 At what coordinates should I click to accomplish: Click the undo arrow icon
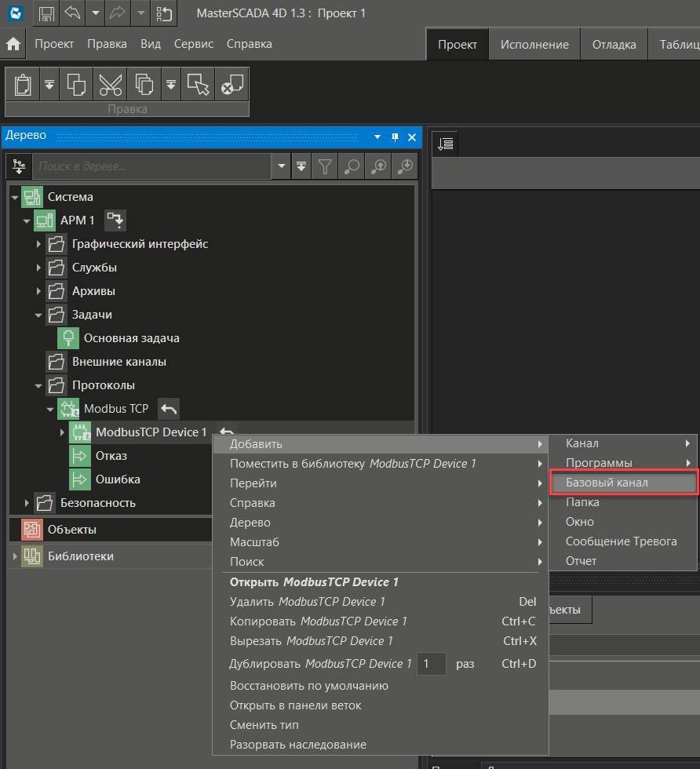tap(71, 13)
